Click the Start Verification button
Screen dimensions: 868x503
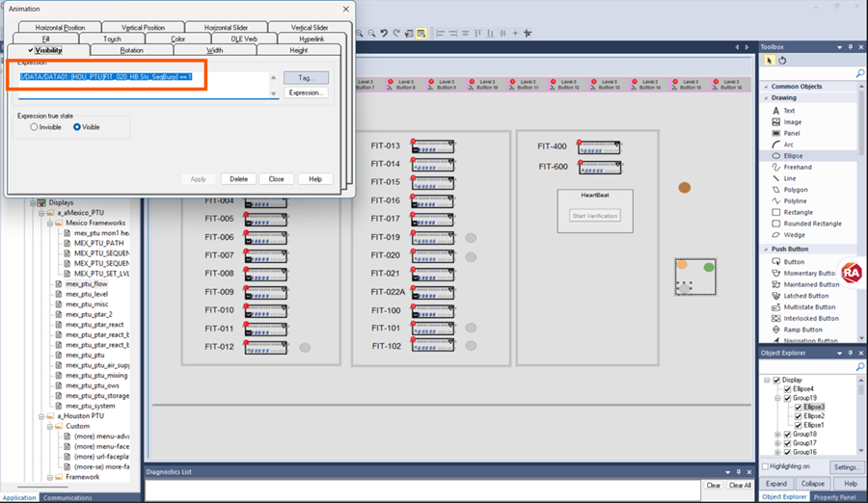point(595,216)
